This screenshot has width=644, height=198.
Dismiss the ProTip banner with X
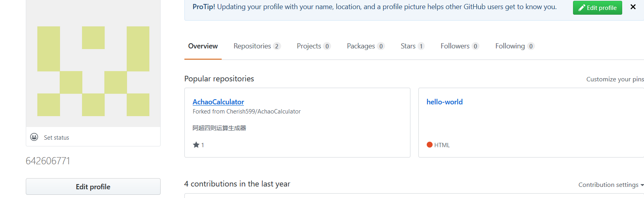pyautogui.click(x=633, y=7)
